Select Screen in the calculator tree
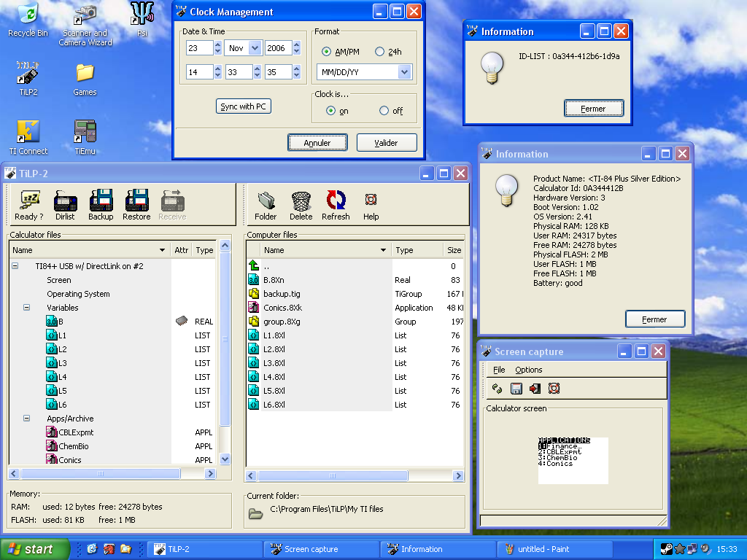 [x=59, y=280]
